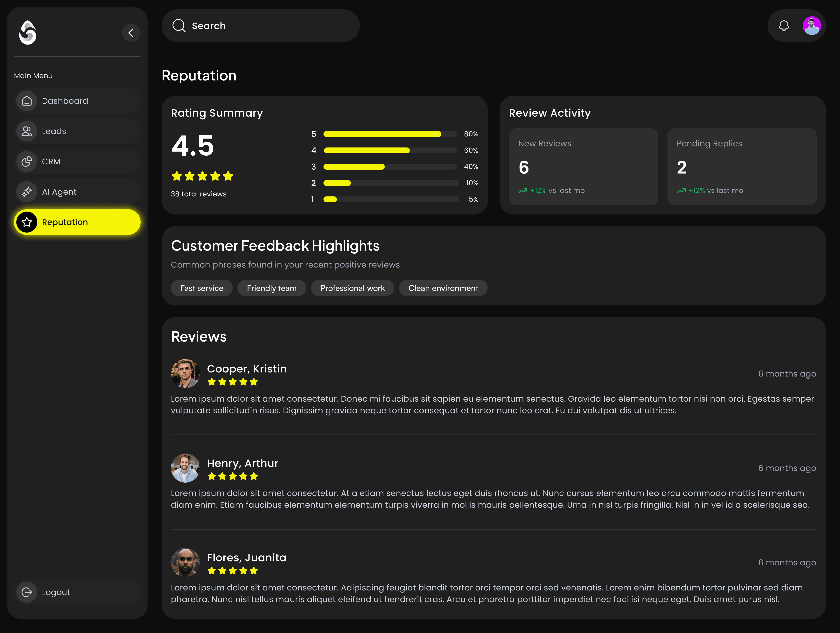
Task: Click the CRM pie chart icon
Action: click(x=27, y=161)
